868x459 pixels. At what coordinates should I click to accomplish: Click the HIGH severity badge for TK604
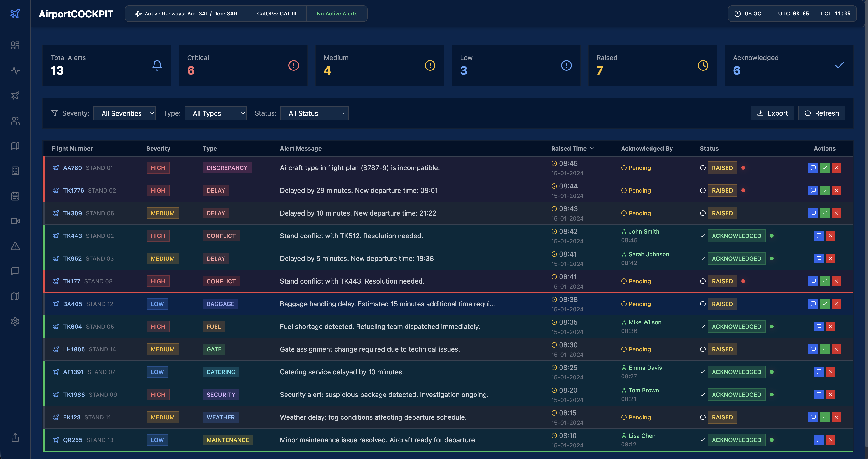158,327
